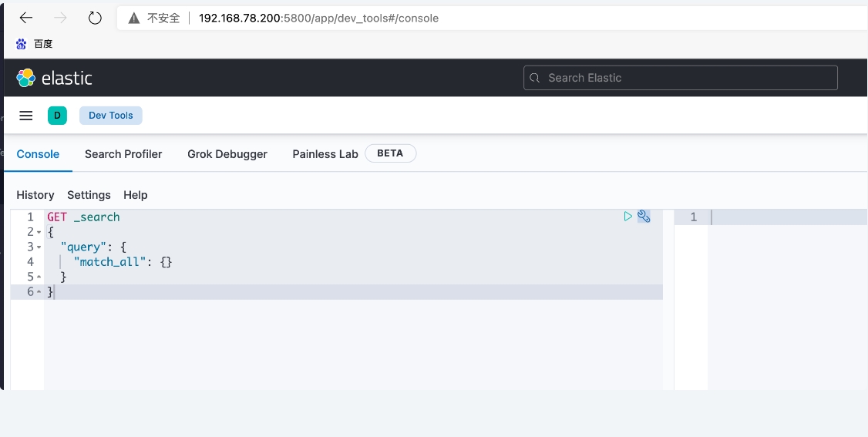Toggle fold marker on line 6
868x437 pixels.
click(x=39, y=292)
